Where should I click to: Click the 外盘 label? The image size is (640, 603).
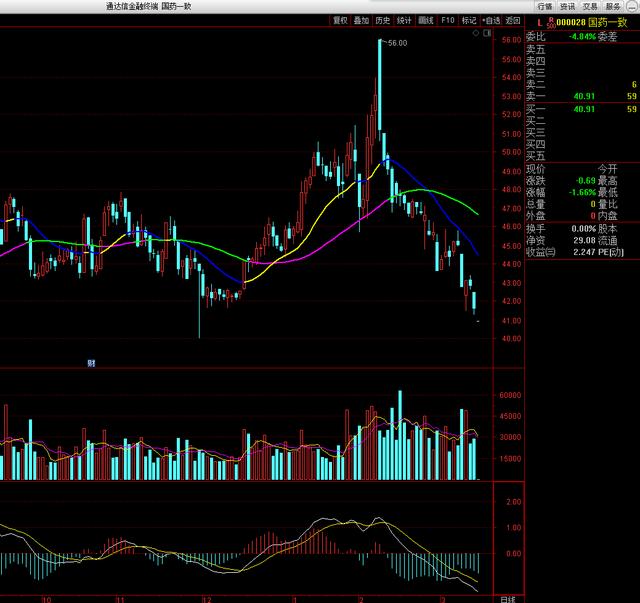[x=536, y=216]
